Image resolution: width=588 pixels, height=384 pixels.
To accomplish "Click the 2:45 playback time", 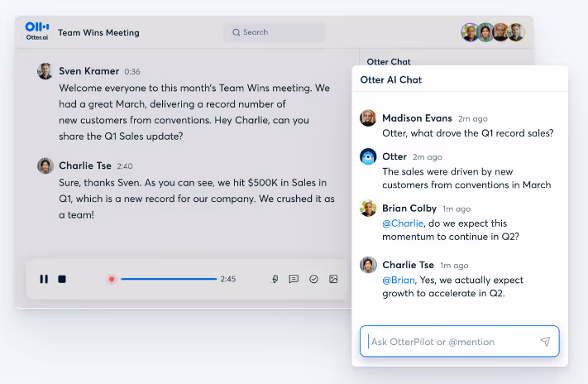I will [228, 279].
